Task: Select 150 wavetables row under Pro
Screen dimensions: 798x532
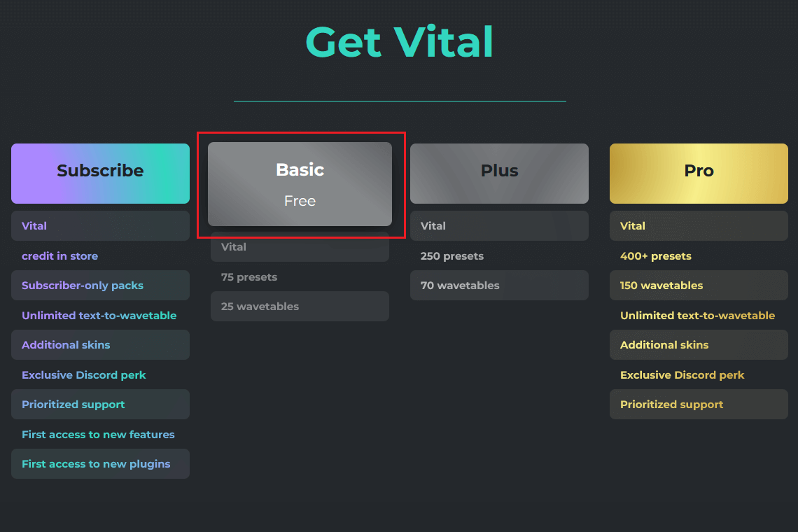Action: coord(699,286)
